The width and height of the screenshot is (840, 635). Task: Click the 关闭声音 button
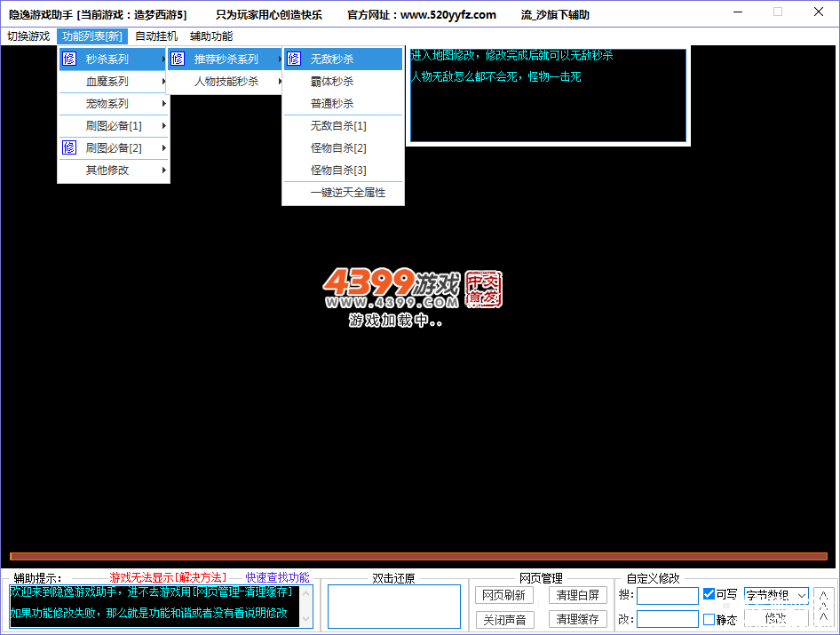(504, 620)
